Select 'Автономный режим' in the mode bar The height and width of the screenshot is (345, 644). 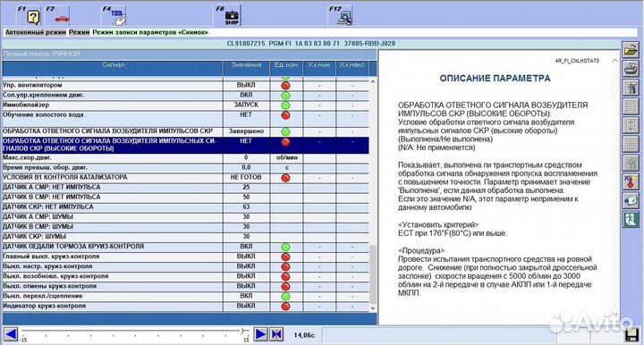[36, 32]
